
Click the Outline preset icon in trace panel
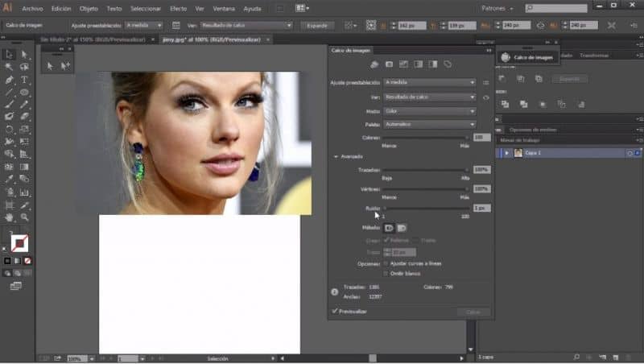tap(448, 64)
